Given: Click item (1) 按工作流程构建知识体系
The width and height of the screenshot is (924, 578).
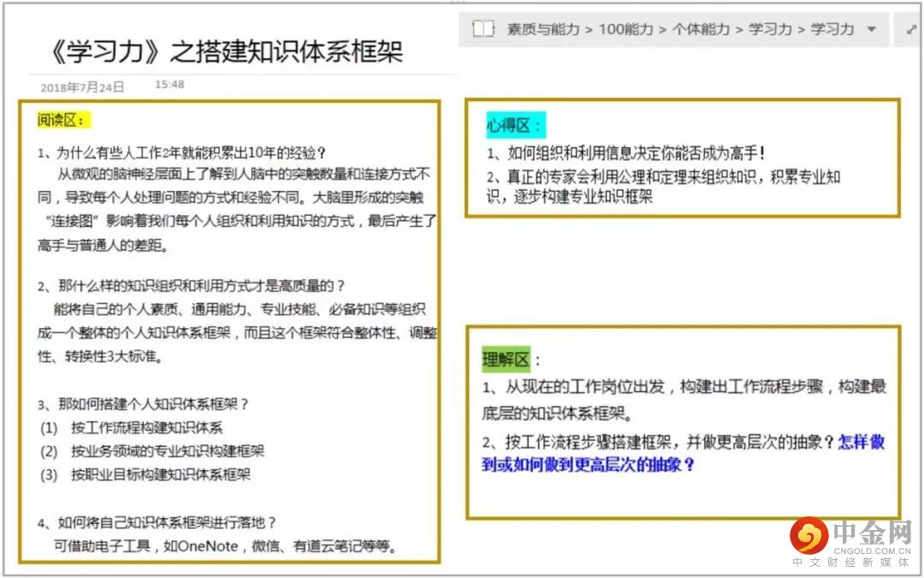Looking at the screenshot, I should (132, 427).
